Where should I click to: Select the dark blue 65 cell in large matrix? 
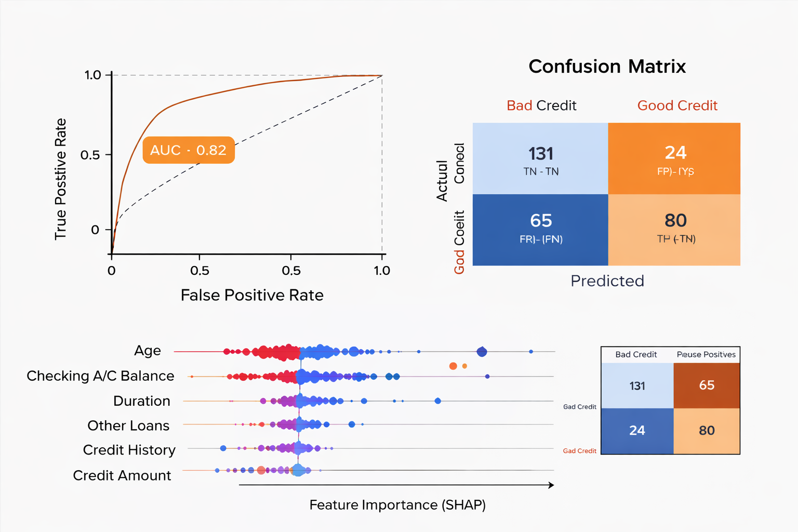click(x=540, y=230)
